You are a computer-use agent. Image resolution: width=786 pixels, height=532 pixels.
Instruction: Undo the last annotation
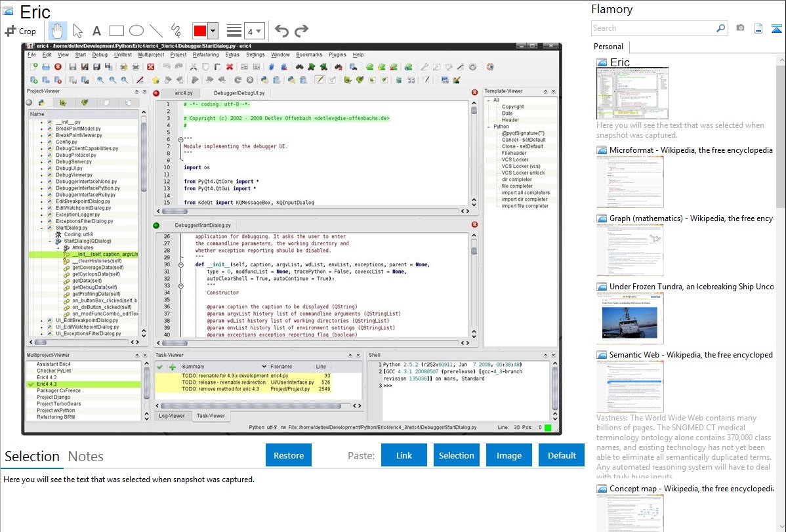(281, 31)
